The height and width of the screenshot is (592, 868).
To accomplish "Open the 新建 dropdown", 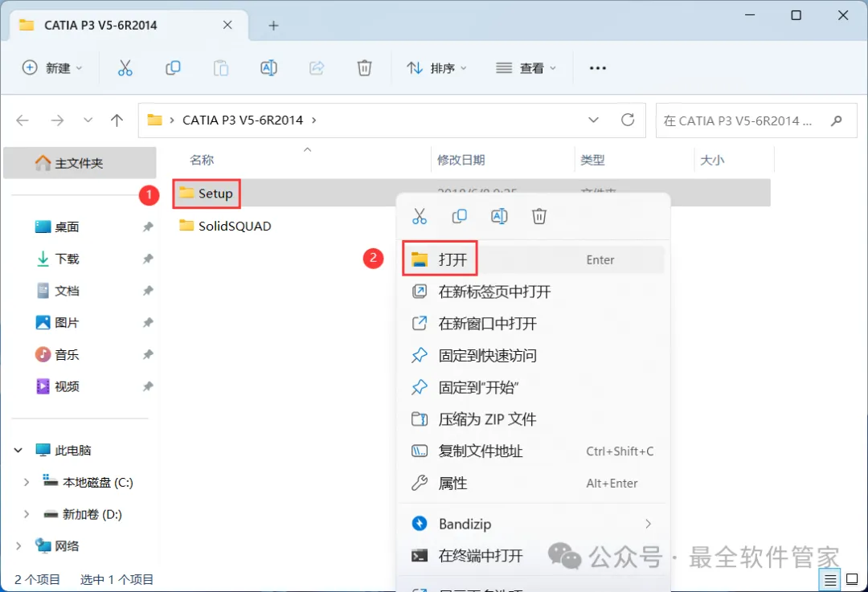I will point(52,68).
